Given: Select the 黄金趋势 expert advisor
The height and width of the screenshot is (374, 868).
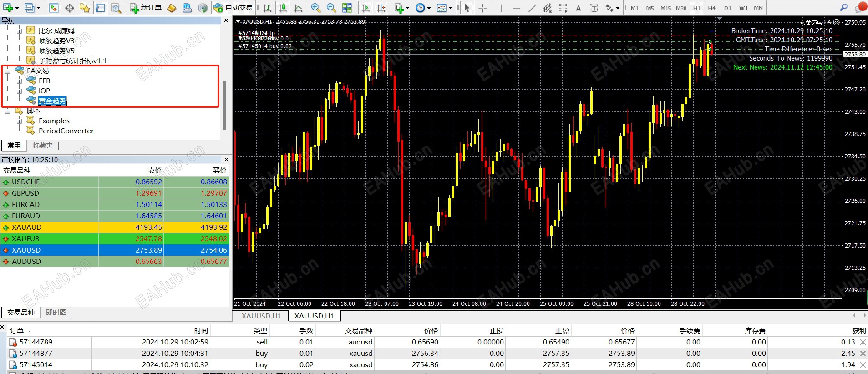Looking at the screenshot, I should 52,101.
